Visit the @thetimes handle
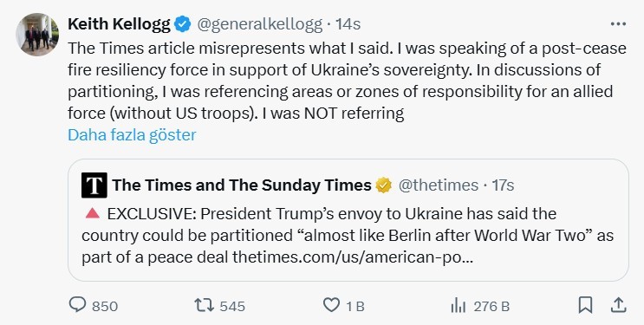 pyautogui.click(x=439, y=185)
